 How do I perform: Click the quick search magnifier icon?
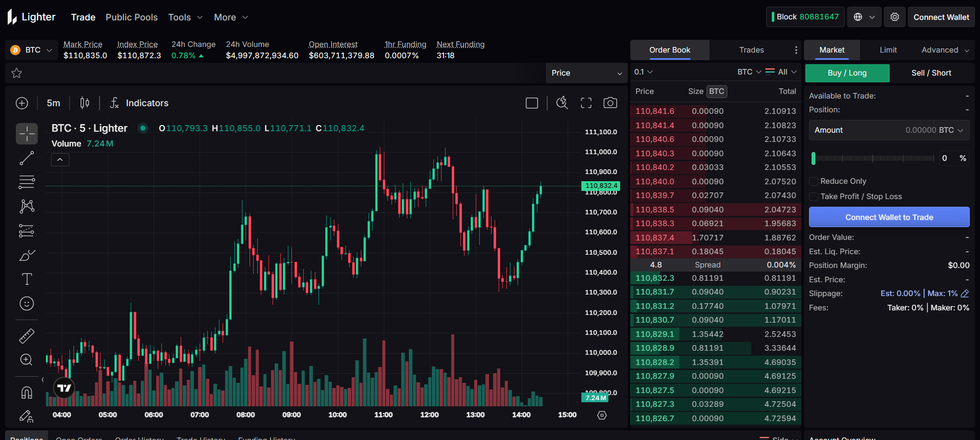[562, 103]
